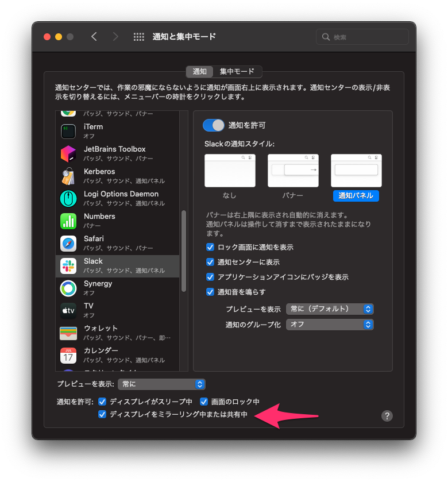Click the バナー style label

293,195
